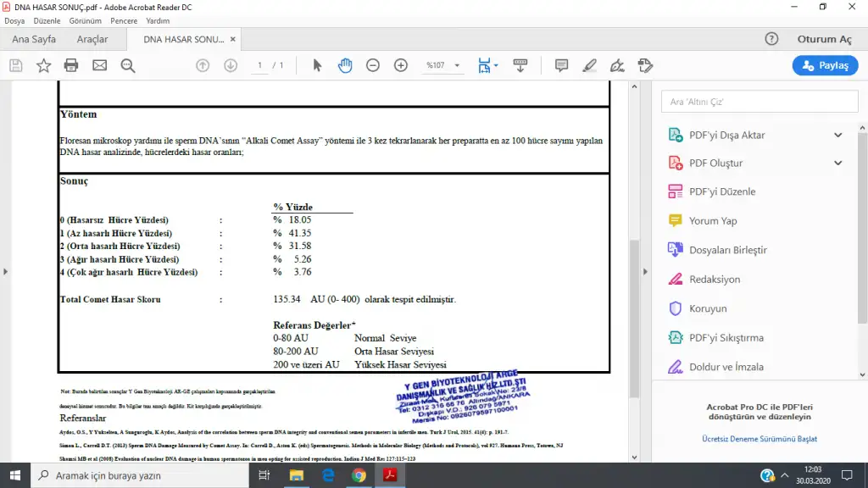The width and height of the screenshot is (868, 488).
Task: Open the Görünüm menu
Action: point(86,21)
